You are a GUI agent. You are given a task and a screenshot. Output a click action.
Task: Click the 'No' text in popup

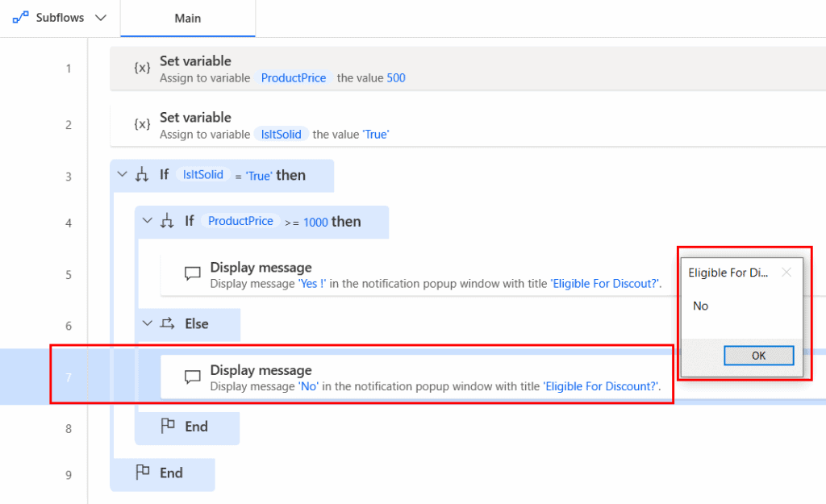[x=701, y=306]
